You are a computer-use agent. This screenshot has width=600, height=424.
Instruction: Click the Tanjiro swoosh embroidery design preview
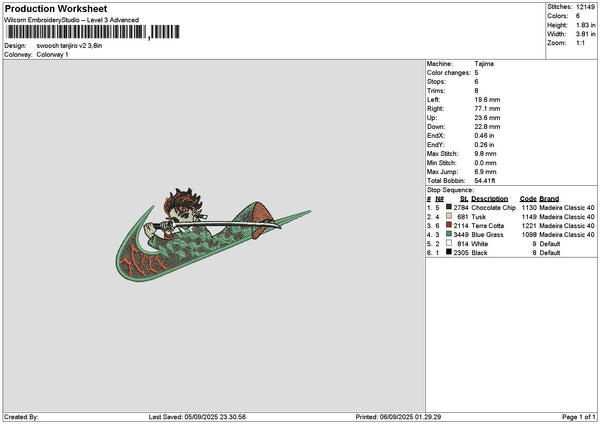214,234
